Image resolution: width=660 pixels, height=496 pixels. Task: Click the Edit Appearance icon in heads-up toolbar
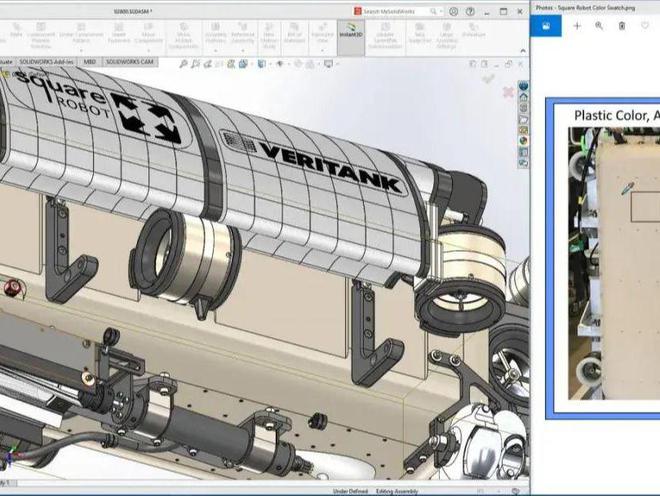[298, 64]
